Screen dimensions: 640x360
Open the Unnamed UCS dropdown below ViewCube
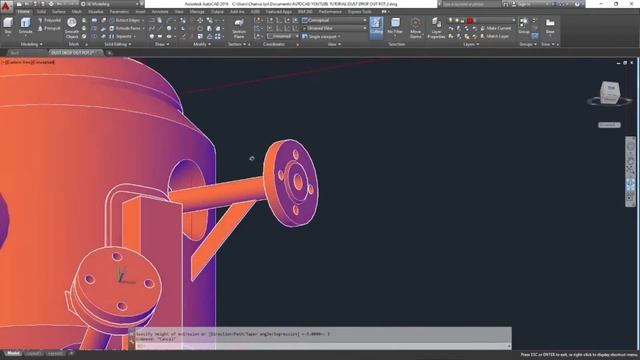coord(609,125)
